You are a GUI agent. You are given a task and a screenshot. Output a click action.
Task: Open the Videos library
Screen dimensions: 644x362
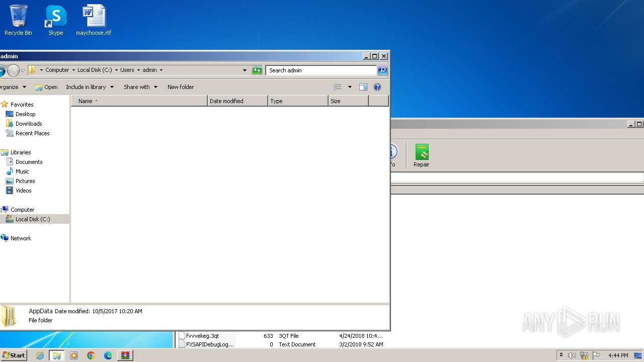(x=23, y=191)
